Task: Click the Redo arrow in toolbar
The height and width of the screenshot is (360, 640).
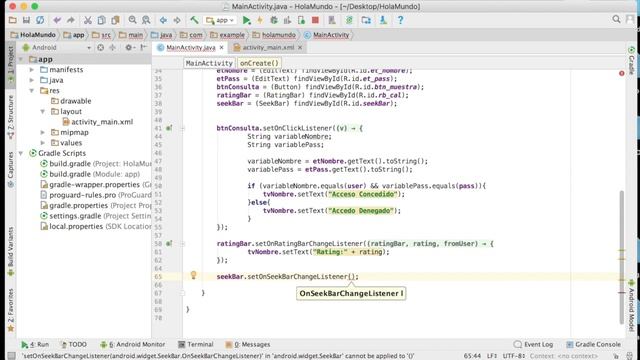Action: [x=71, y=20]
